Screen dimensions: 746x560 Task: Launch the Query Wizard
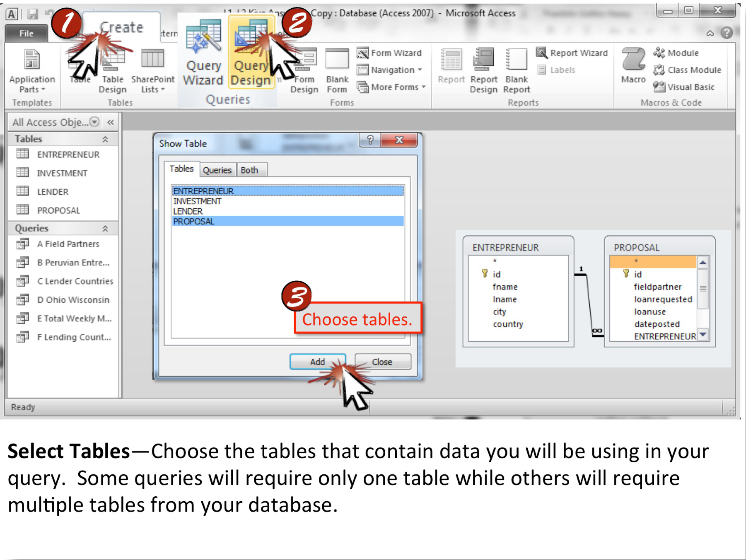pyautogui.click(x=203, y=53)
